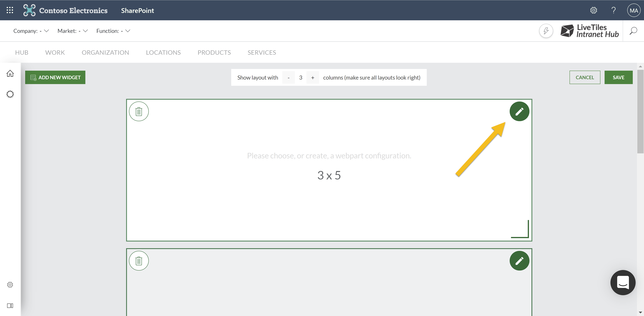Click the delete trash icon on first widget
Image resolution: width=644 pixels, height=316 pixels.
tap(139, 111)
